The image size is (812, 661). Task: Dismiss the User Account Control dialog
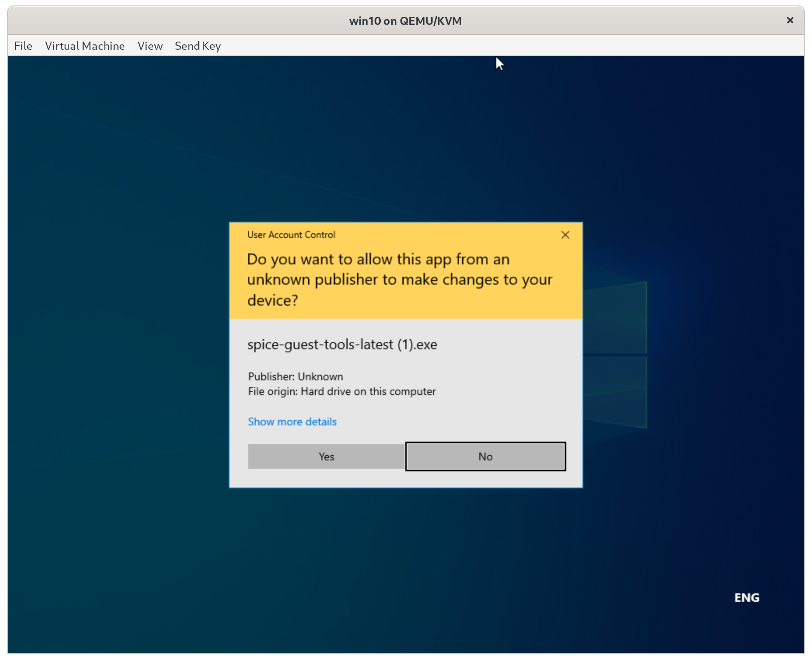pyautogui.click(x=565, y=235)
